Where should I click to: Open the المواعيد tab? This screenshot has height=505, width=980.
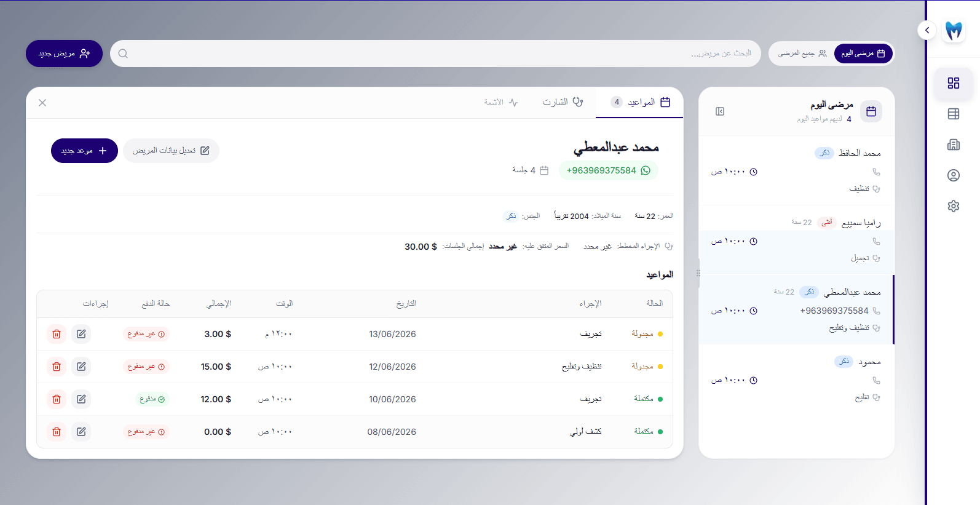pos(640,102)
